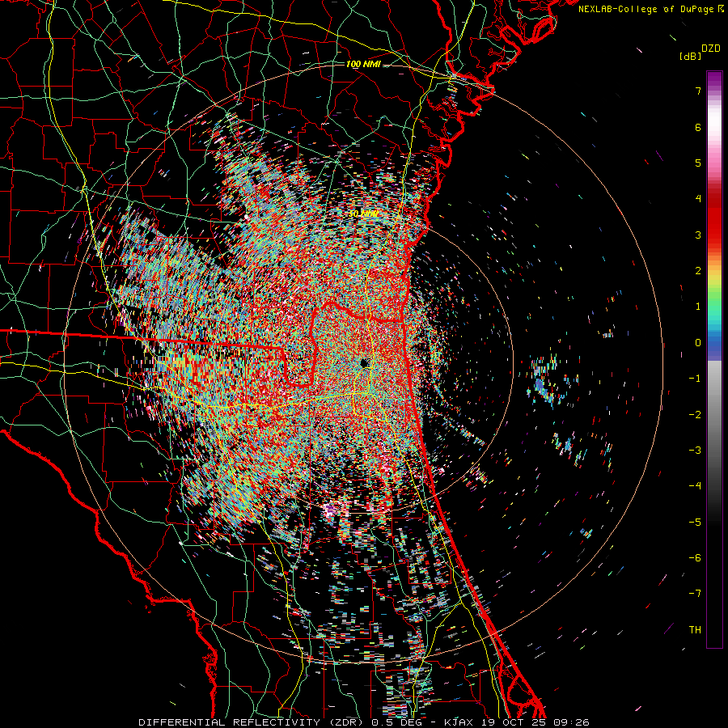Click the -2 label on the dB scale
The height and width of the screenshot is (728, 728).
695,414
